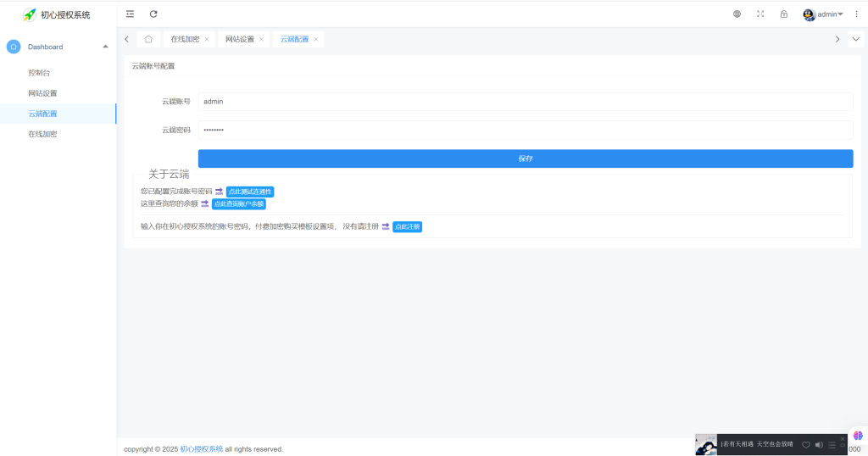Click the 点此注册 button

click(408, 226)
